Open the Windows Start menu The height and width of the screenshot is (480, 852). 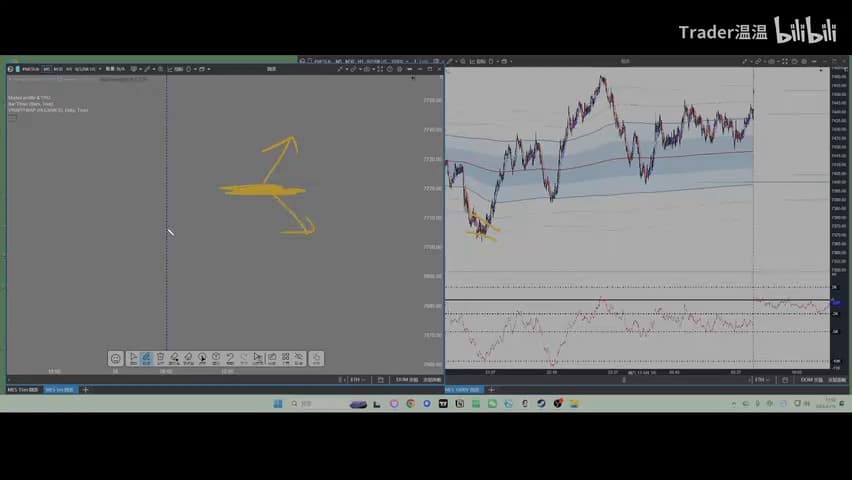click(x=278, y=403)
